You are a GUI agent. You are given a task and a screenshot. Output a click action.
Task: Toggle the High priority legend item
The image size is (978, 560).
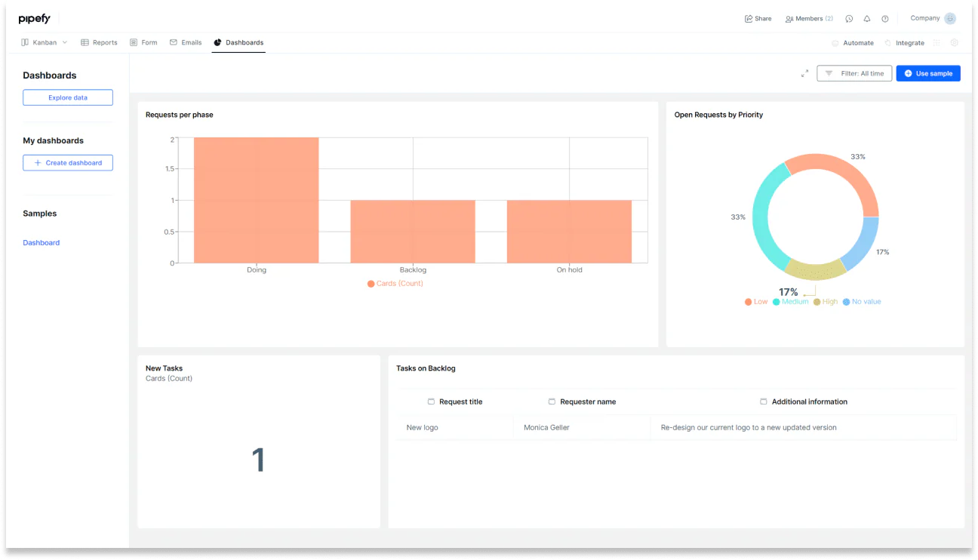click(826, 302)
